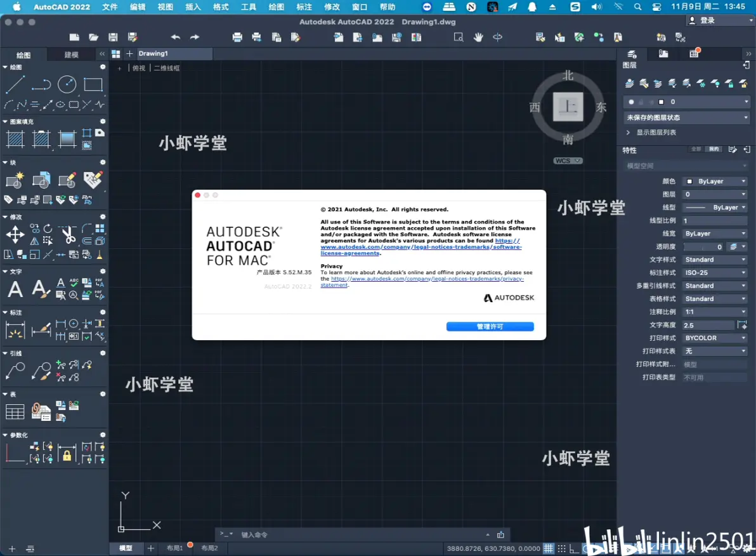Click the Open file toolbar icon
The image size is (756, 556).
click(x=93, y=37)
